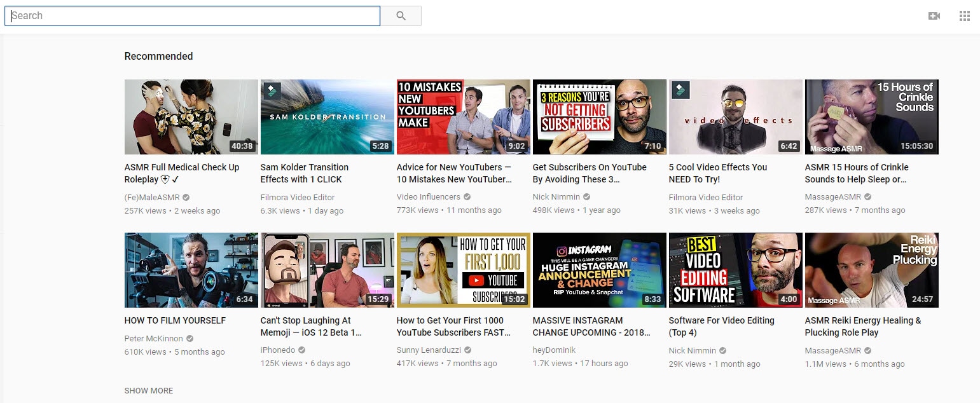Visit the heyDominik channel
980x403 pixels.
(553, 350)
